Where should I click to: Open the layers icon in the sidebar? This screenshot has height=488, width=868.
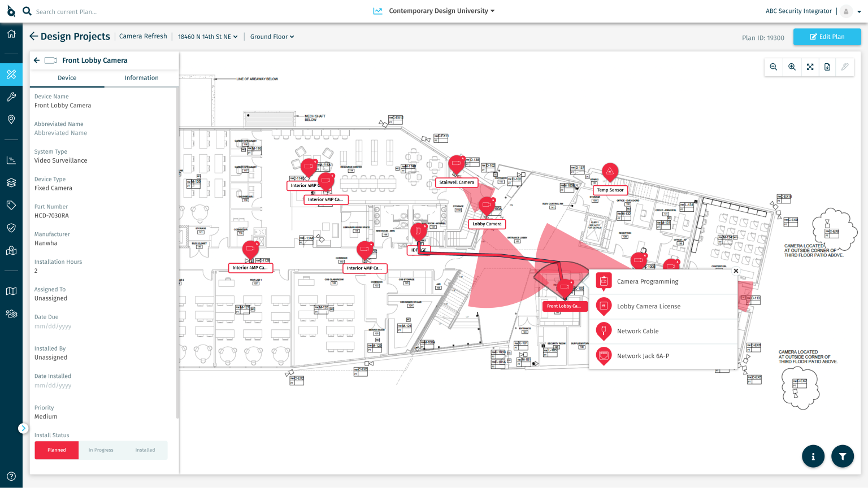pyautogui.click(x=11, y=182)
